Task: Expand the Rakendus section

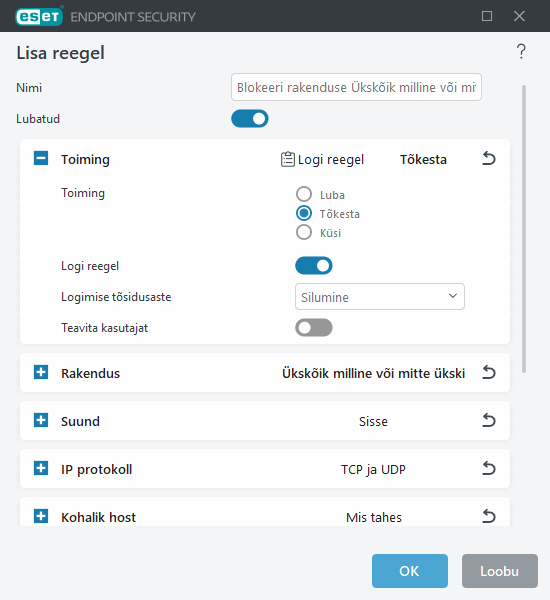Action: click(x=41, y=372)
